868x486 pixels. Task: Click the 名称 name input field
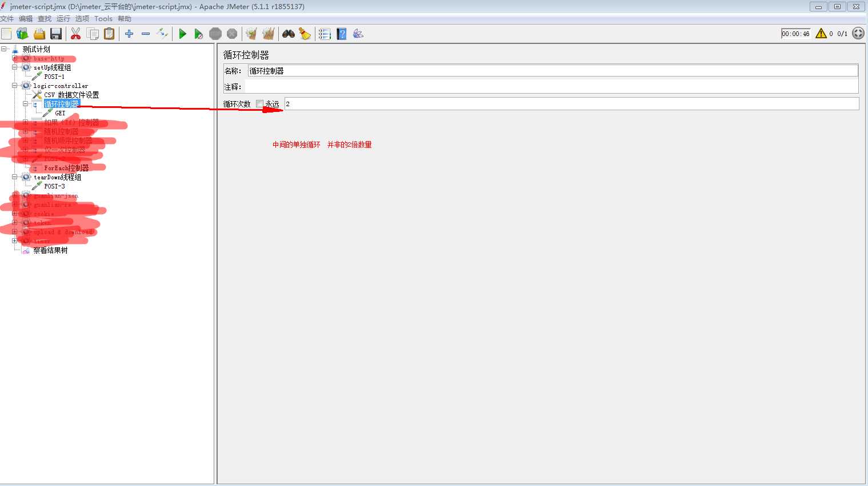coord(553,71)
